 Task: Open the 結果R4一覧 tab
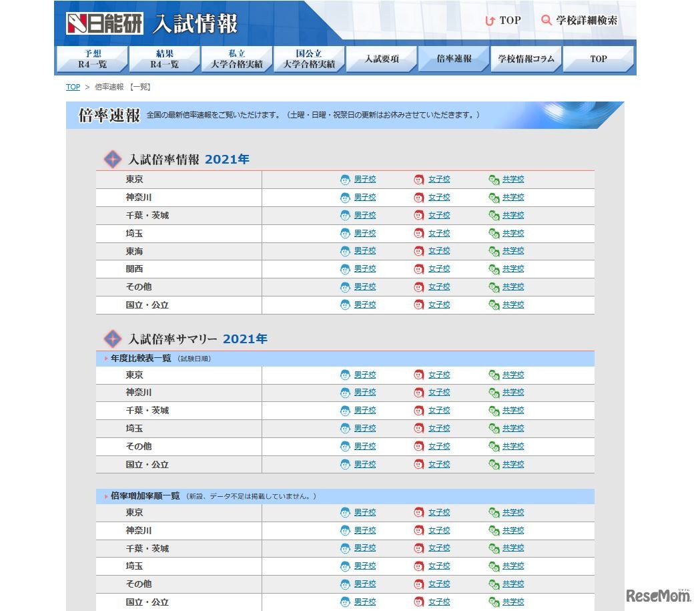click(165, 59)
